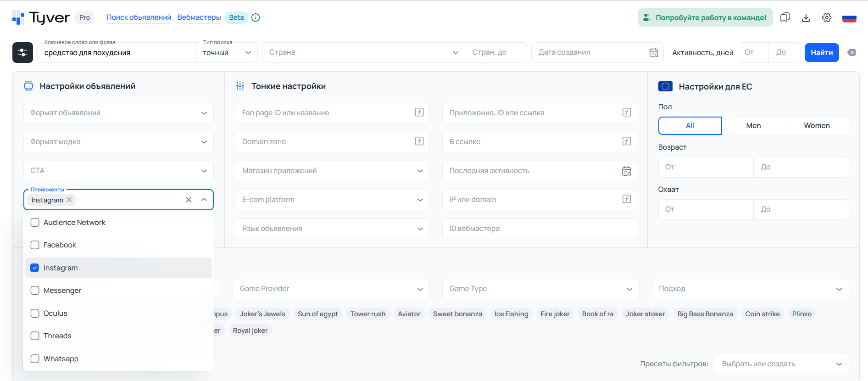Image resolution: width=868 pixels, height=381 pixels.
Task: Click the download icon in header
Action: click(x=806, y=17)
